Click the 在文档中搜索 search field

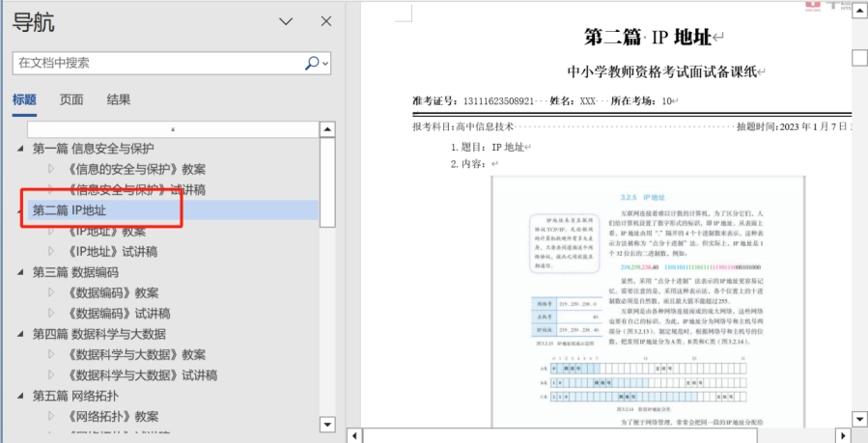154,63
